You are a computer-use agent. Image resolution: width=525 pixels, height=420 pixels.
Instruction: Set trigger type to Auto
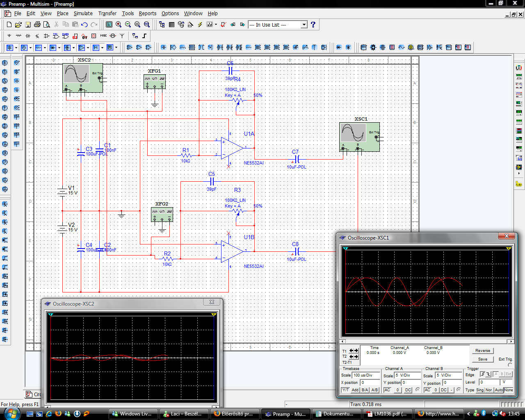point(499,390)
